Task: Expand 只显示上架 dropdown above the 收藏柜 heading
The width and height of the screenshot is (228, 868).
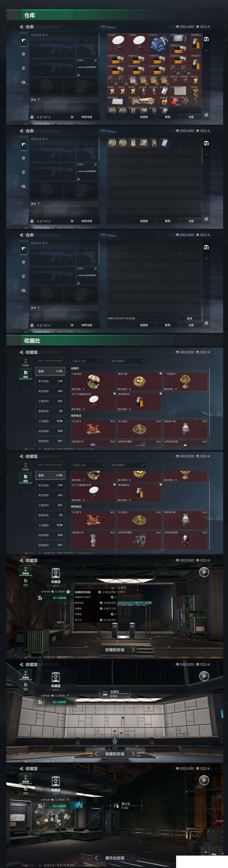Action: (x=89, y=361)
